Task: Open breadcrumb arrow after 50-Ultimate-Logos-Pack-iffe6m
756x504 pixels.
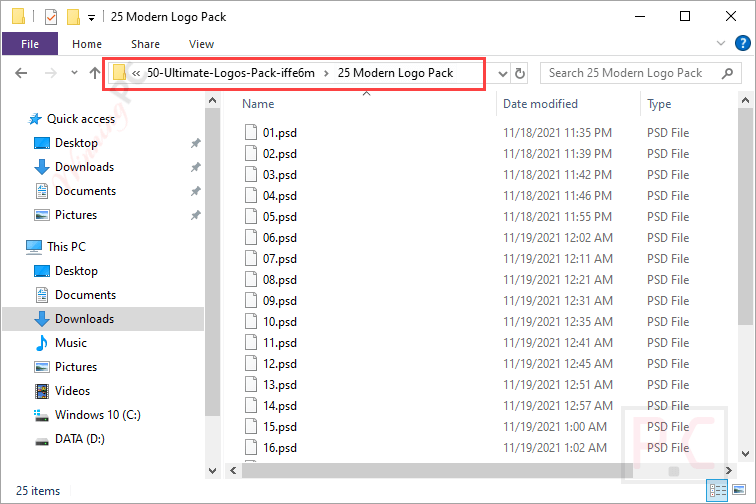Action: click(326, 73)
